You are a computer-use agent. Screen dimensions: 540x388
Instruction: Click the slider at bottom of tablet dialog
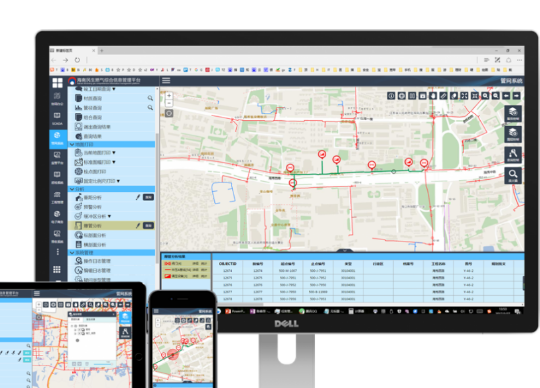coord(103,364)
